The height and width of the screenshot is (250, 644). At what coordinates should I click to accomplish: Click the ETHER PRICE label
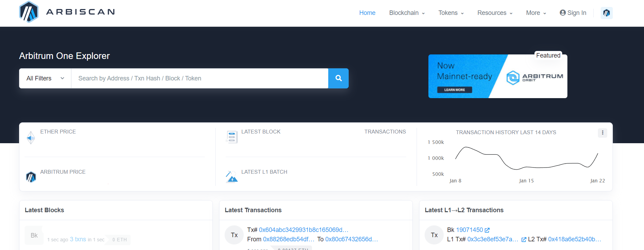(x=58, y=132)
